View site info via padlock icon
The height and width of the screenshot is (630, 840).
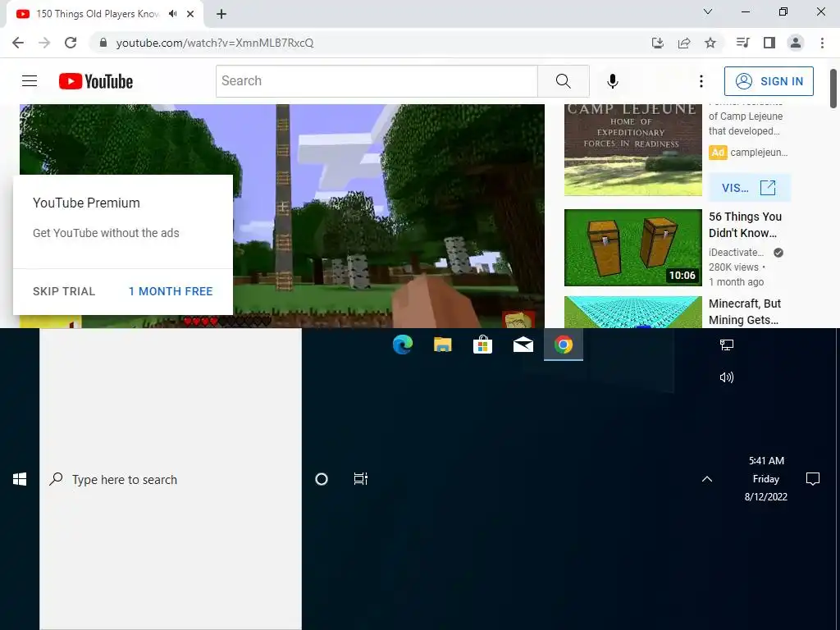(x=103, y=43)
